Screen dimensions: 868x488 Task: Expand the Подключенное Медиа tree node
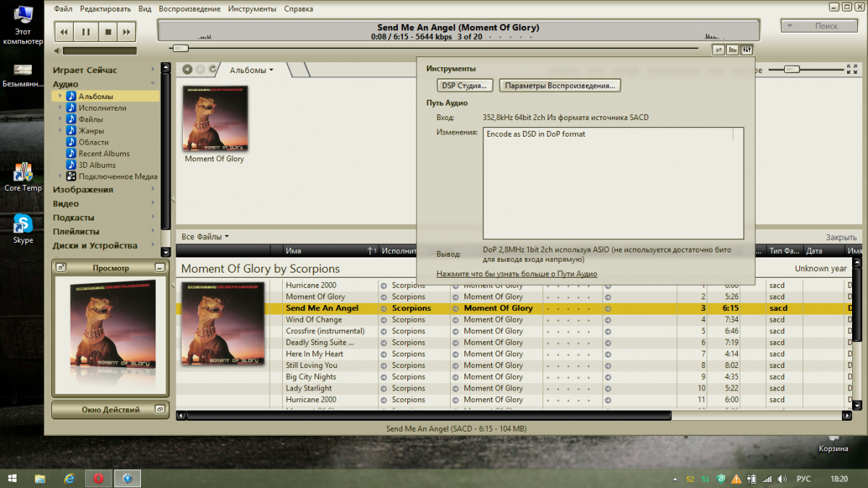[x=60, y=176]
